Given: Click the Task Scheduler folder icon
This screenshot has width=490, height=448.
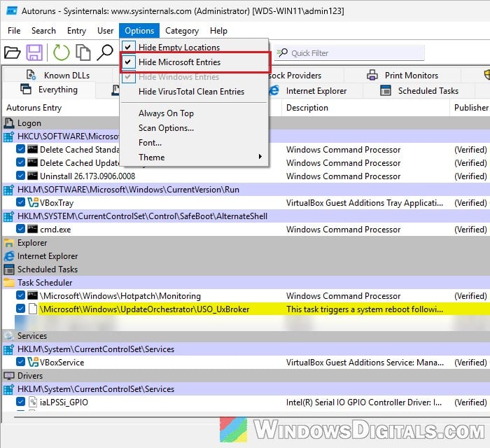Looking at the screenshot, I should tap(9, 282).
